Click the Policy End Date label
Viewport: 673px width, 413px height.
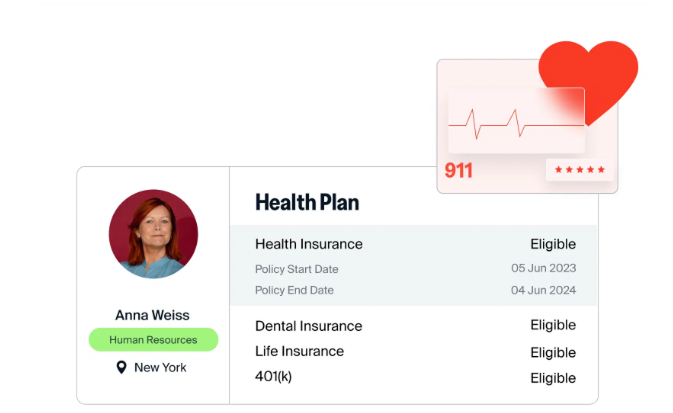pyautogui.click(x=294, y=290)
